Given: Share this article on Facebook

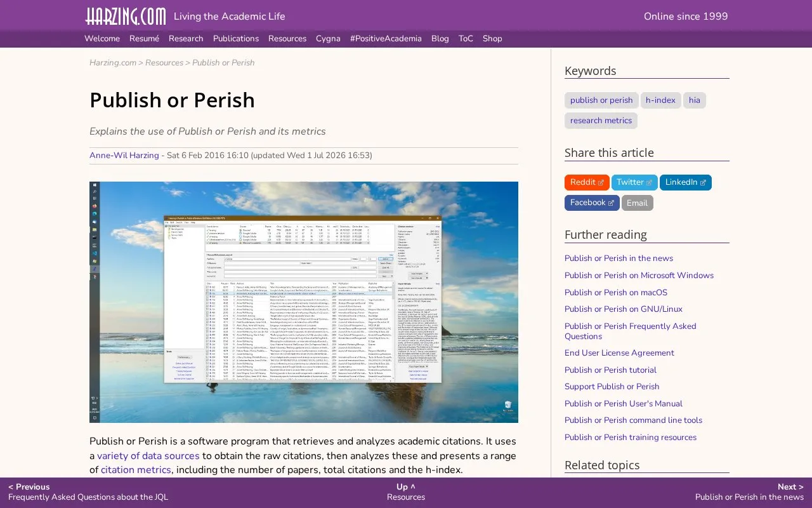Looking at the screenshot, I should tap(592, 203).
